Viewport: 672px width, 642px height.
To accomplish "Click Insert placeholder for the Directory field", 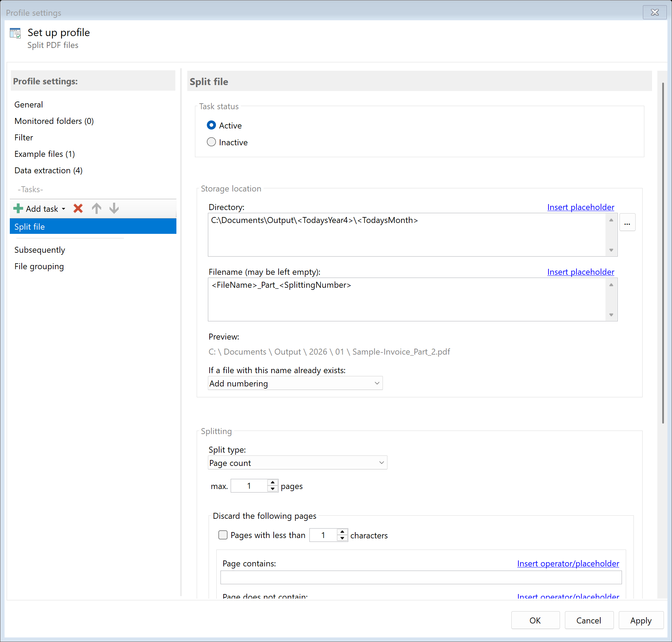I will (x=580, y=207).
